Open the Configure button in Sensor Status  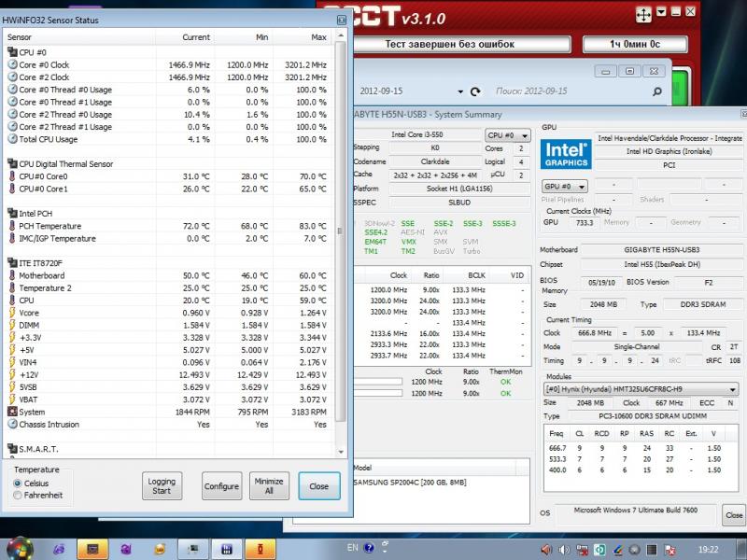point(221,485)
